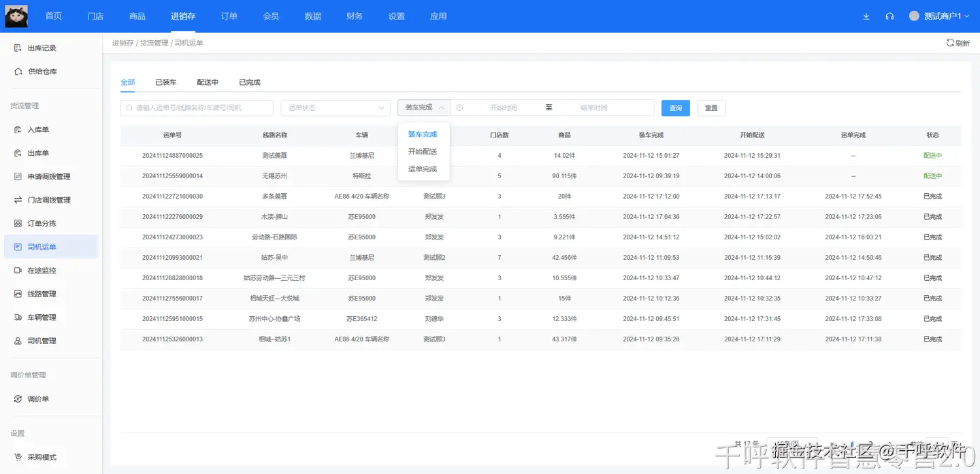The height and width of the screenshot is (474, 980).
Task: Open 商品 in top navigation
Action: pyautogui.click(x=137, y=16)
